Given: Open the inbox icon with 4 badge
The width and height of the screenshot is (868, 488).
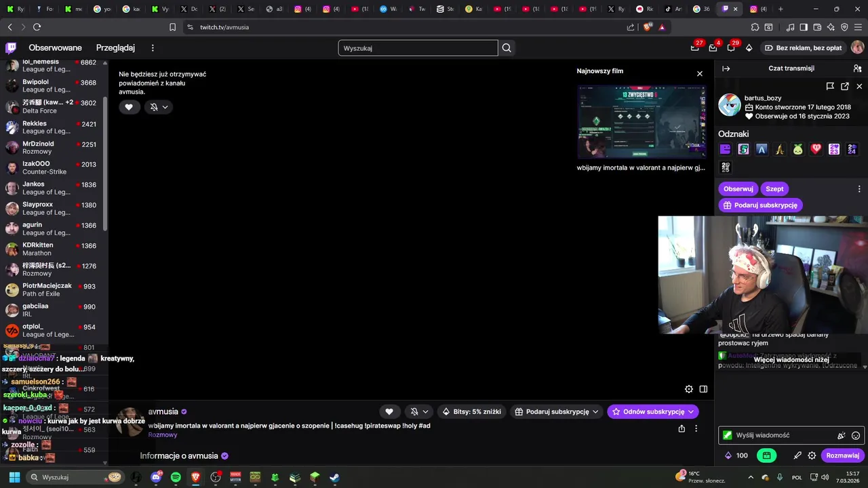Looking at the screenshot, I should click(x=713, y=47).
